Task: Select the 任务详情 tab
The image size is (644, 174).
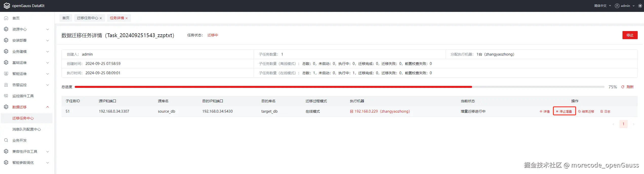Action: [x=117, y=18]
